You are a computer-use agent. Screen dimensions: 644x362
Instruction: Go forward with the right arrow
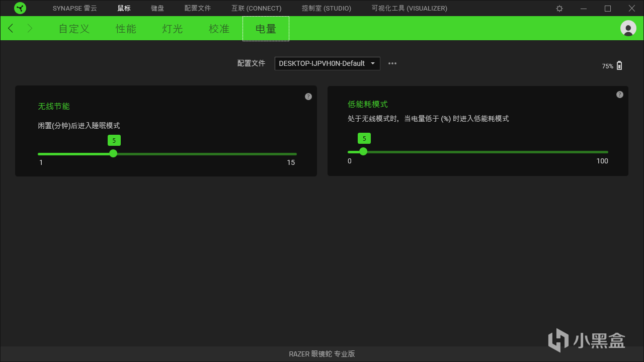pos(30,28)
